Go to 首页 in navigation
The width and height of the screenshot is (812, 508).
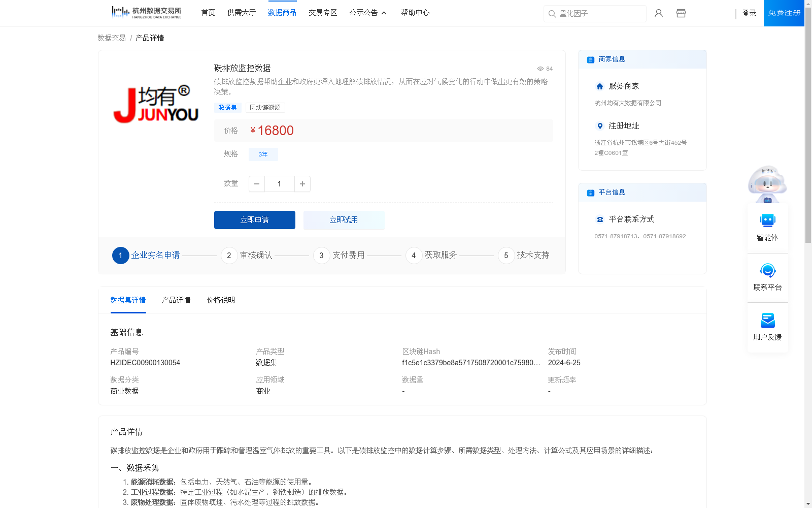coord(208,13)
